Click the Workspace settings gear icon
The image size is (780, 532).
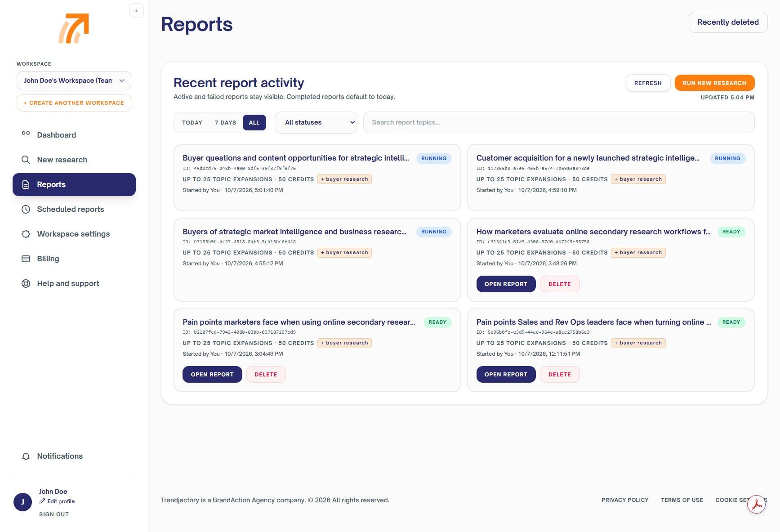(x=26, y=234)
